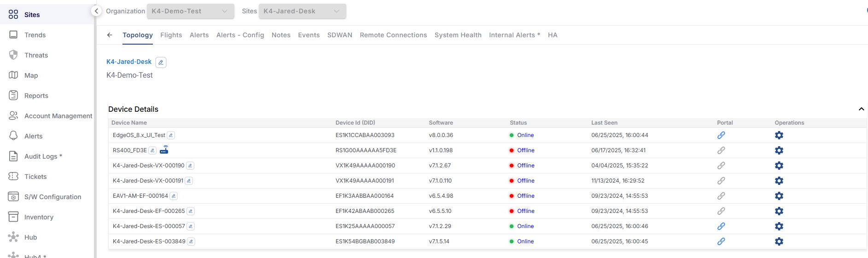Viewport: 868px width, 258px height.
Task: Open the Sites dropdown K4-Jared-Desk
Action: tap(302, 11)
